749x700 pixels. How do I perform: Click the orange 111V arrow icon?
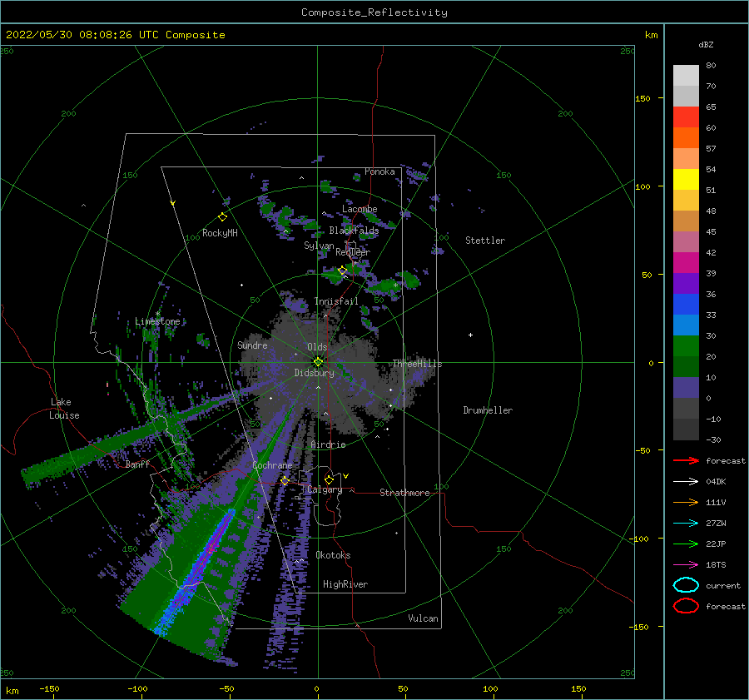pyautogui.click(x=686, y=502)
